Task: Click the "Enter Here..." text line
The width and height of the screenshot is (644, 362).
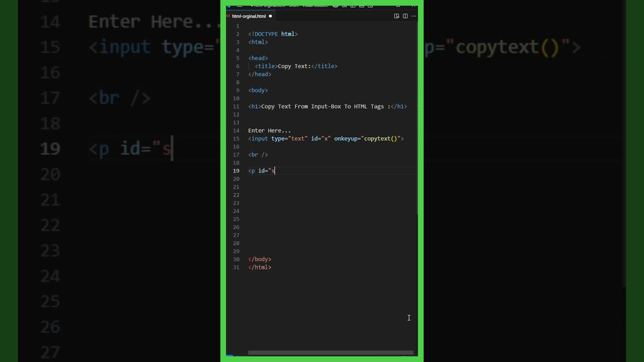Action: pyautogui.click(x=269, y=131)
